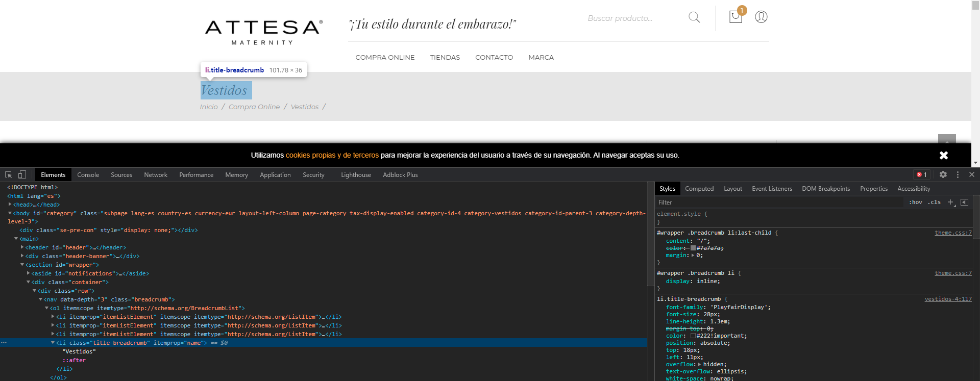
Task: Open the Security tab
Action: pyautogui.click(x=313, y=174)
